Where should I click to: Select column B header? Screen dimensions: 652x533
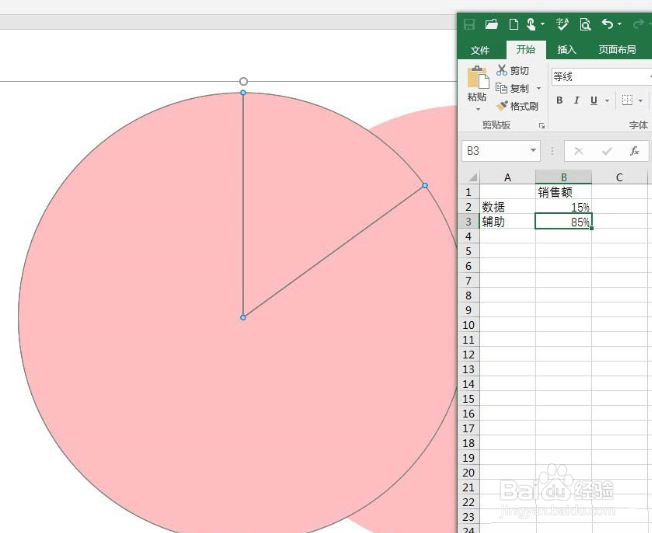(563, 177)
